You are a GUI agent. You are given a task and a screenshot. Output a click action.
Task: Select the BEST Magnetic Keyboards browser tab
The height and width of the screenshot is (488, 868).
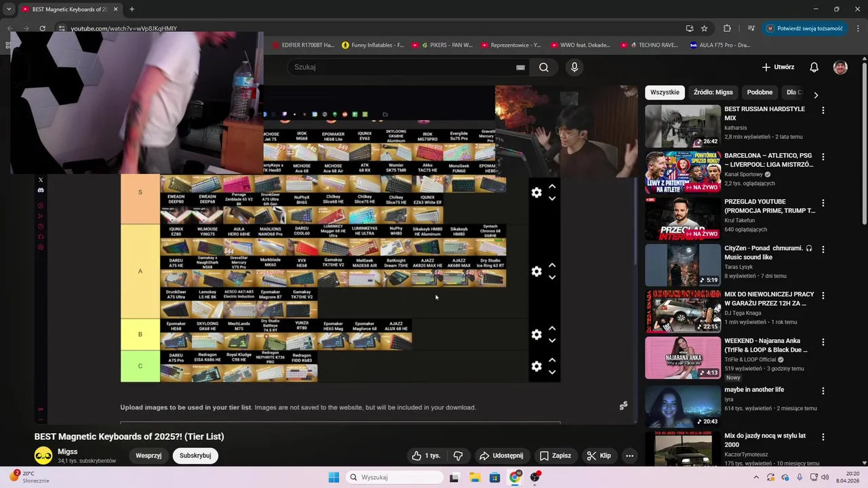pos(70,9)
